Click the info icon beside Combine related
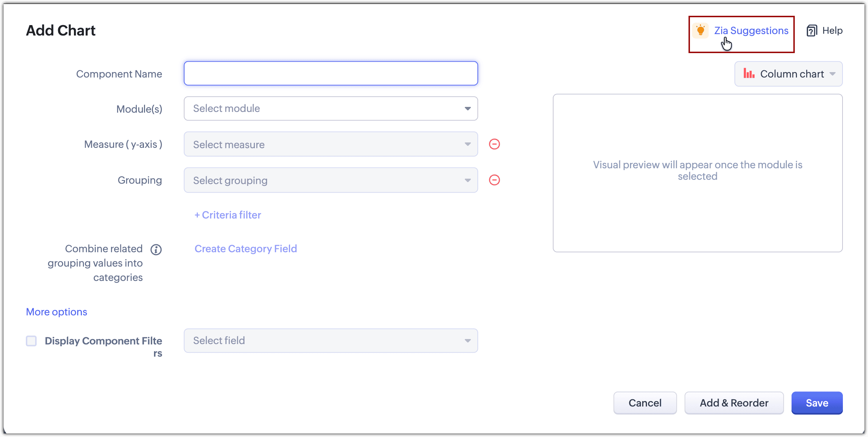Viewport: 868px width, 437px height. (156, 249)
